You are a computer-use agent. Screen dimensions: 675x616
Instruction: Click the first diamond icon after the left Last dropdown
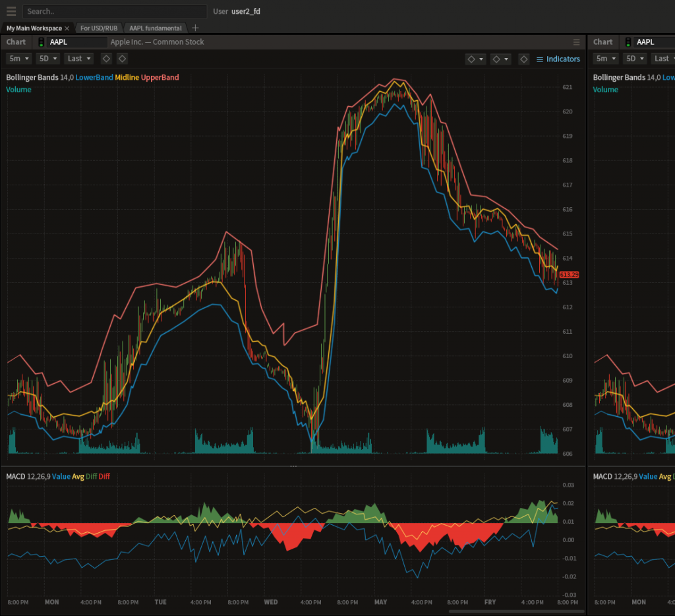tap(106, 59)
